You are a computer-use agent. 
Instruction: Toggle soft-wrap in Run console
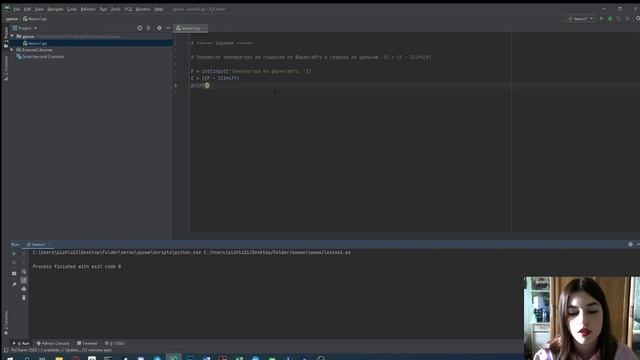click(x=24, y=272)
